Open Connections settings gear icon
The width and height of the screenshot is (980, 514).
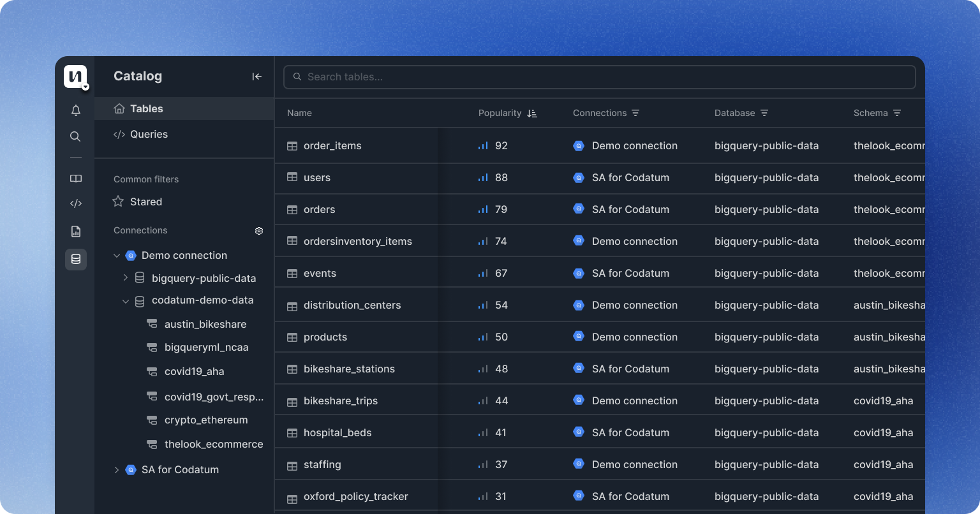point(259,231)
